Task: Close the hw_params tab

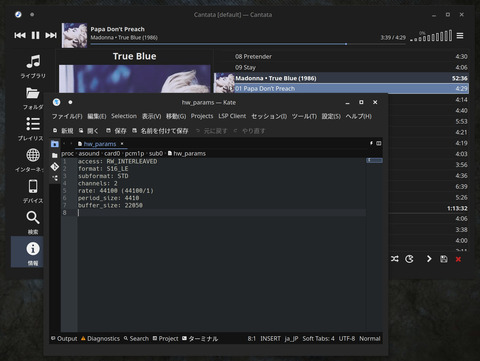Action: coord(122,144)
